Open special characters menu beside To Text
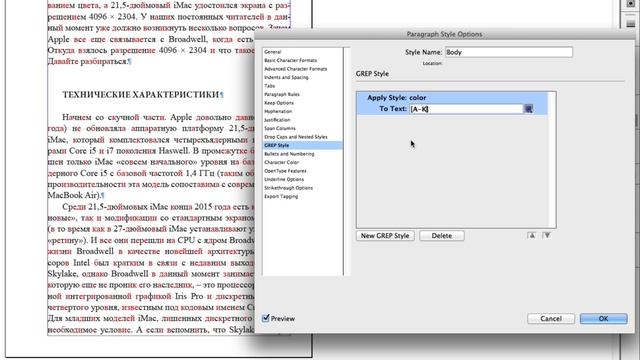This screenshot has width=640, height=360. point(529,109)
